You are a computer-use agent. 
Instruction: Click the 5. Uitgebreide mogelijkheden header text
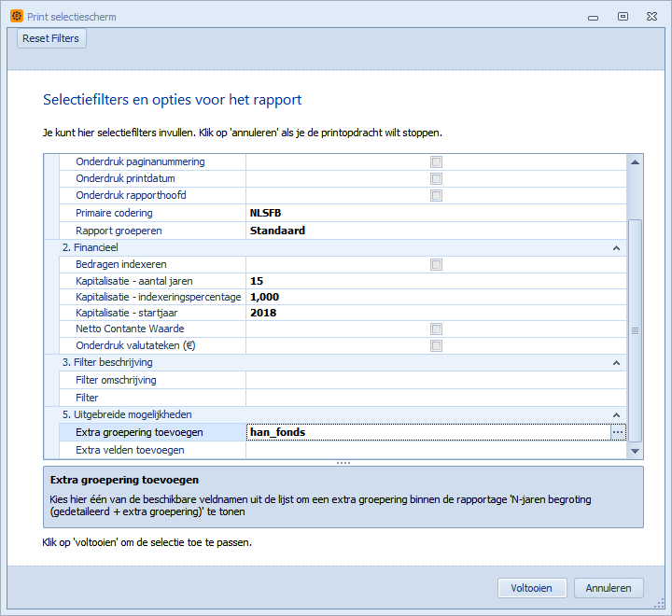coord(127,414)
